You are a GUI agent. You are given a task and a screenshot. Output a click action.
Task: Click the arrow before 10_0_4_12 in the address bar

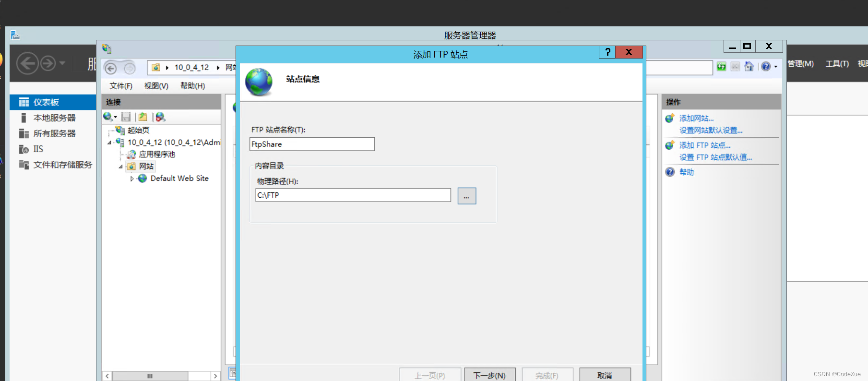tap(167, 68)
